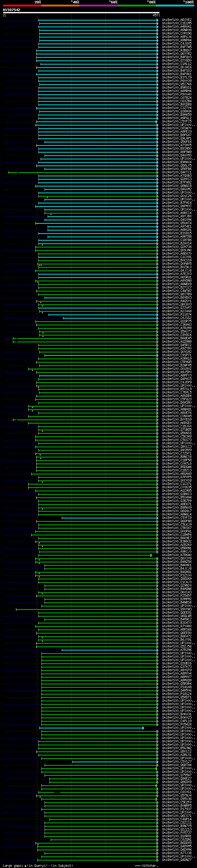Select hit label UniRef100_A1D9N9
The image size is (197, 868).
coord(177,342)
